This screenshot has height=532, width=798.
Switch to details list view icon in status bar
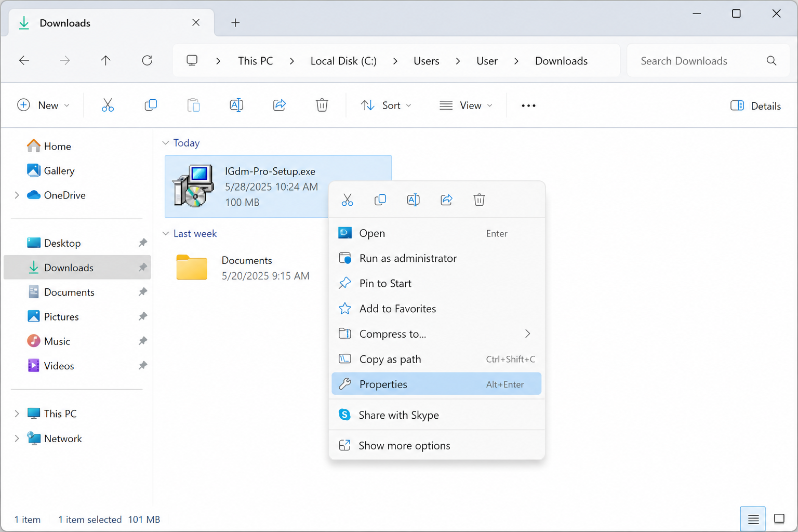click(x=753, y=519)
